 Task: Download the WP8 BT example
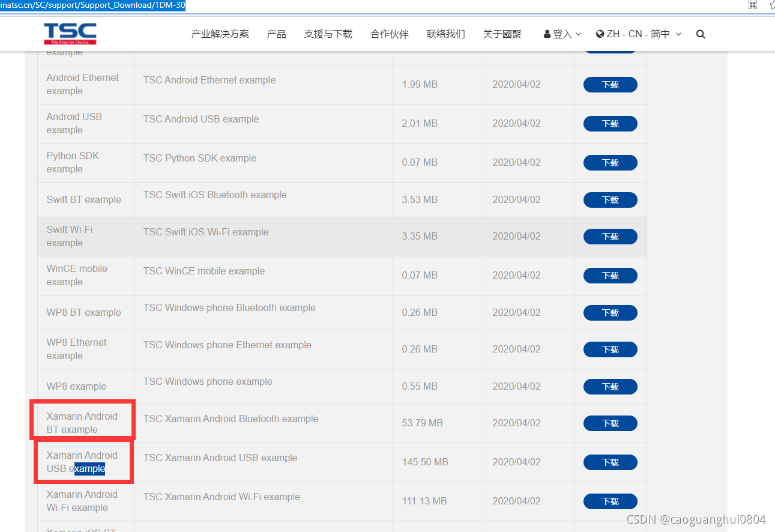[x=611, y=313]
